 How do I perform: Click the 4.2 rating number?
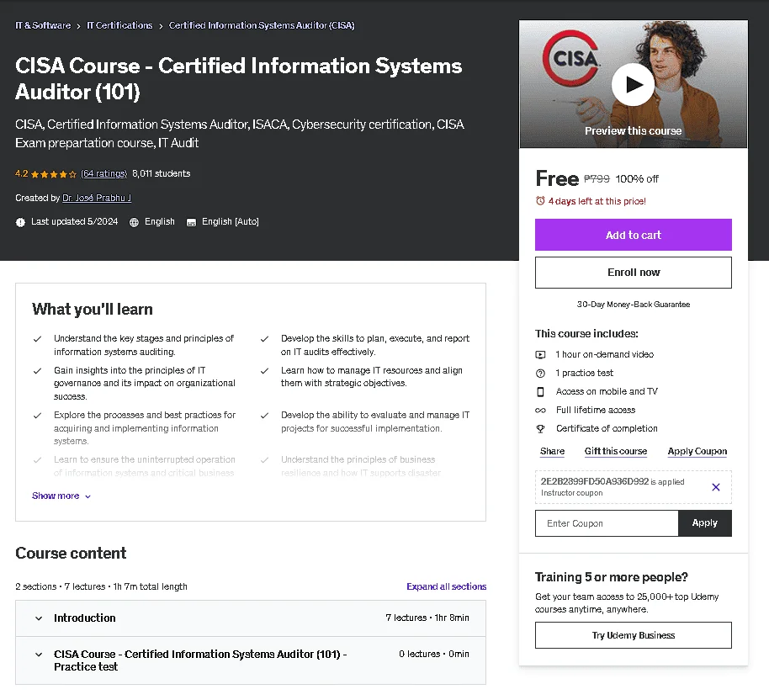22,173
